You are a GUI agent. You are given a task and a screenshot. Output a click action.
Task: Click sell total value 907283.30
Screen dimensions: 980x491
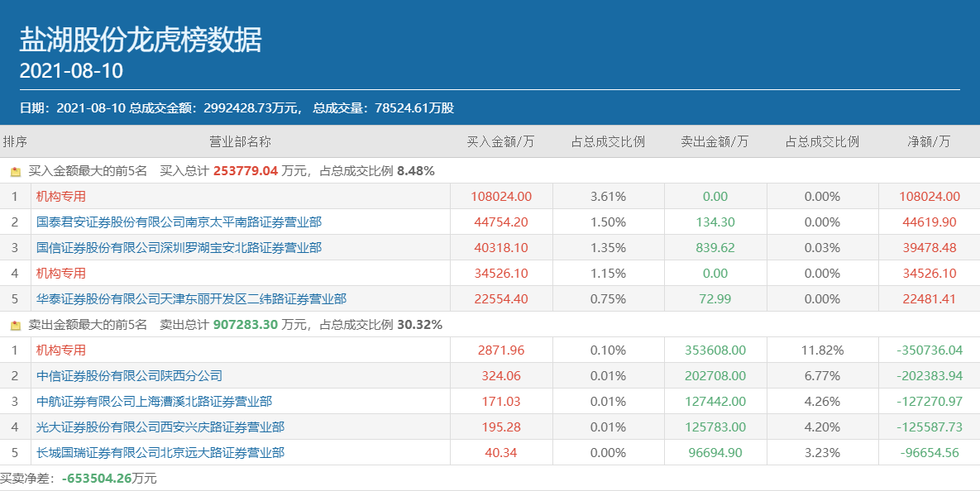pos(246,324)
